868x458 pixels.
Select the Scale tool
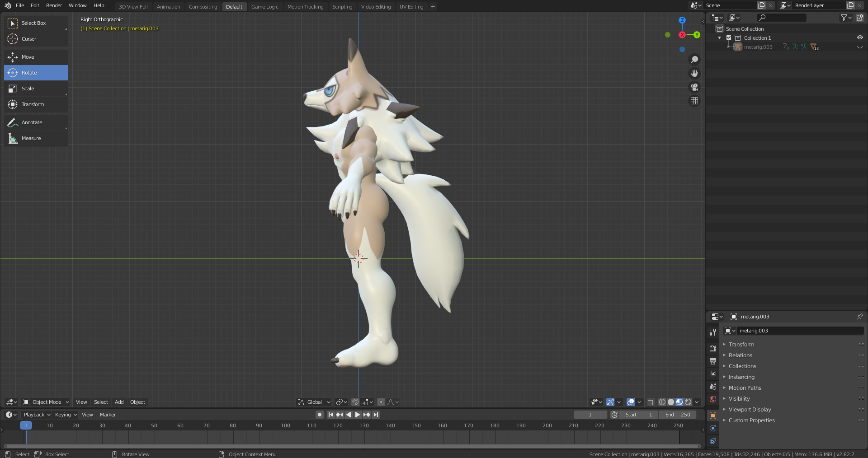pyautogui.click(x=36, y=89)
